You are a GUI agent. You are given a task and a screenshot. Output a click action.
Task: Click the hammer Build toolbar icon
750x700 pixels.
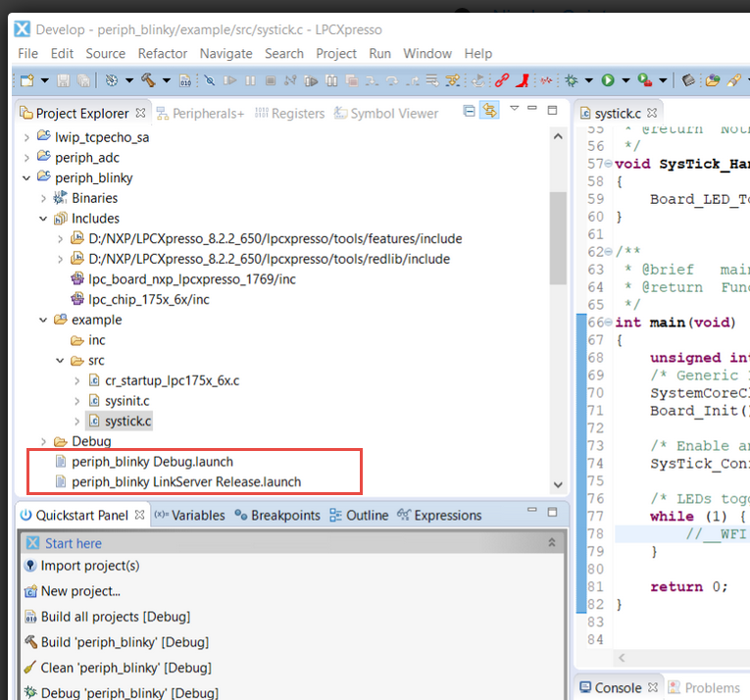[148, 80]
